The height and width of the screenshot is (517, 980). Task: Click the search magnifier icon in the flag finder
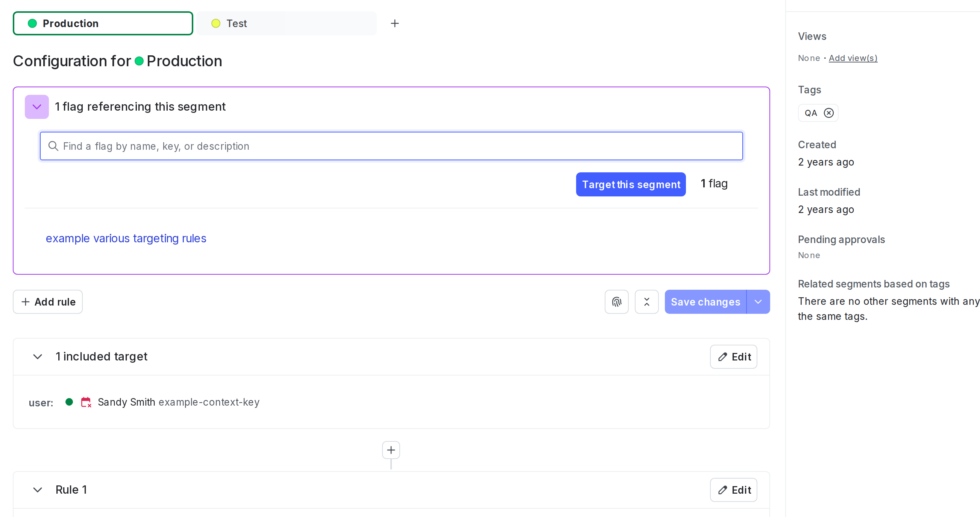(53, 146)
